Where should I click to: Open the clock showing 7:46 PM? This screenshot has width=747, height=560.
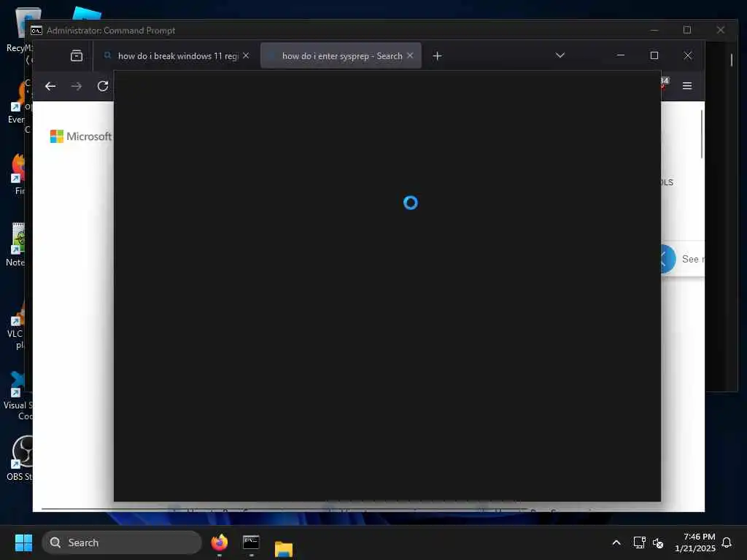tap(695, 542)
